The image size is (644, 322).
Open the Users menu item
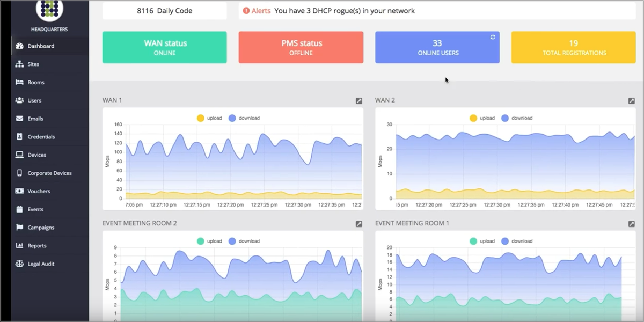[x=34, y=100]
